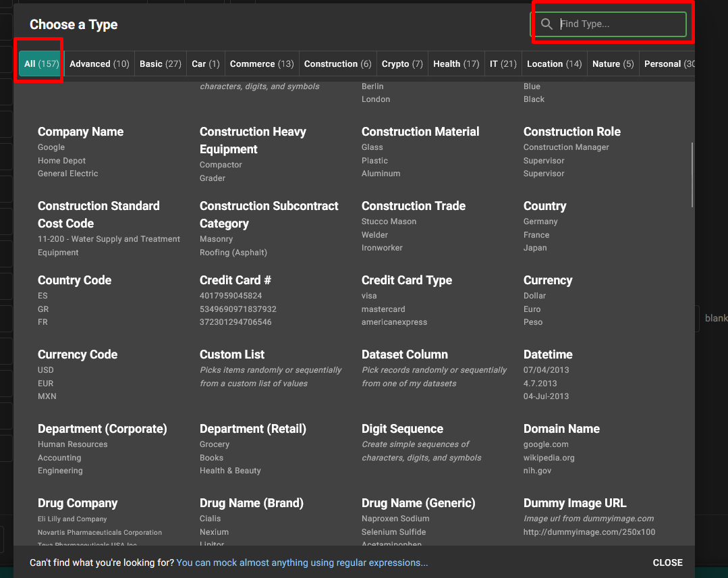Screen dimensions: 728x578
Task: Choose the Drug Name (Brand) type
Action: click(x=252, y=504)
